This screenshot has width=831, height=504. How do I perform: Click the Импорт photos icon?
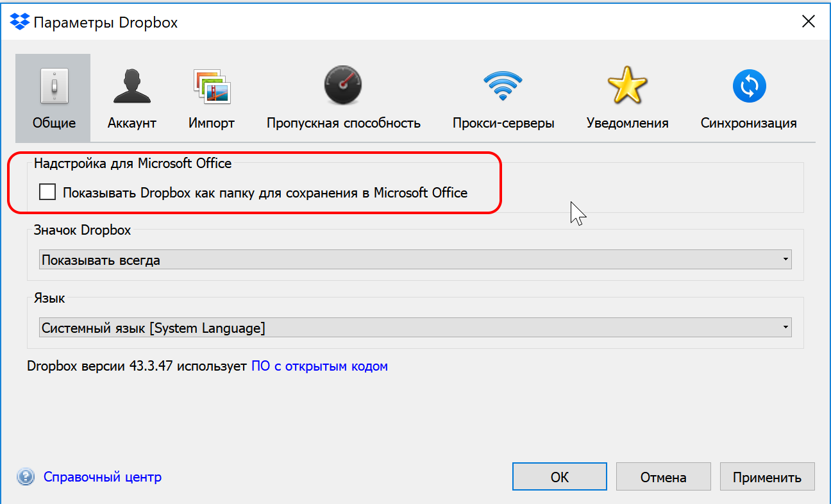tap(212, 85)
